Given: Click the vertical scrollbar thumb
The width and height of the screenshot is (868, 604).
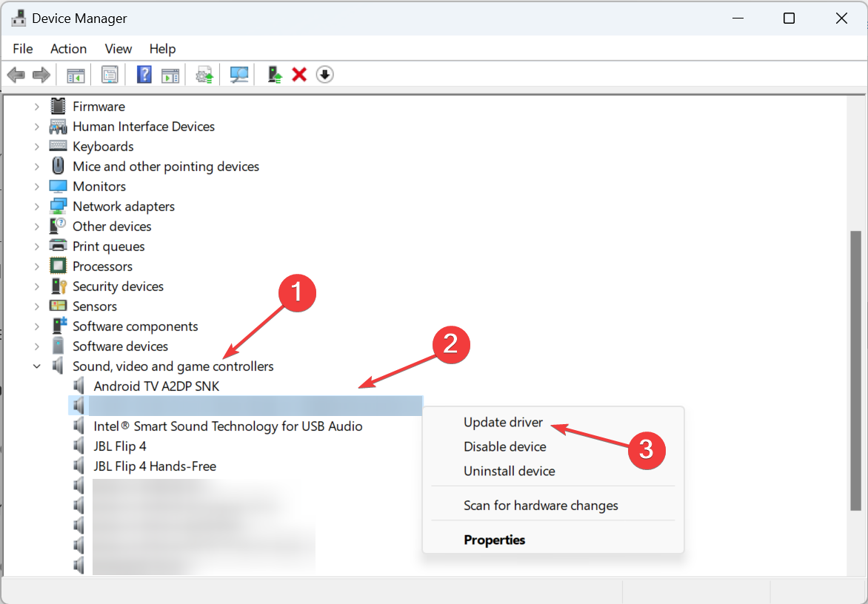Looking at the screenshot, I should (856, 371).
